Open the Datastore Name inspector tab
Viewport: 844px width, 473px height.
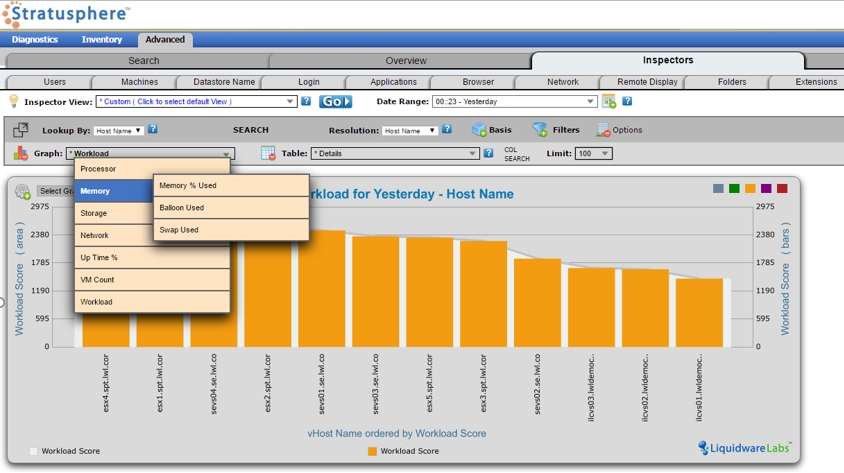pos(224,82)
